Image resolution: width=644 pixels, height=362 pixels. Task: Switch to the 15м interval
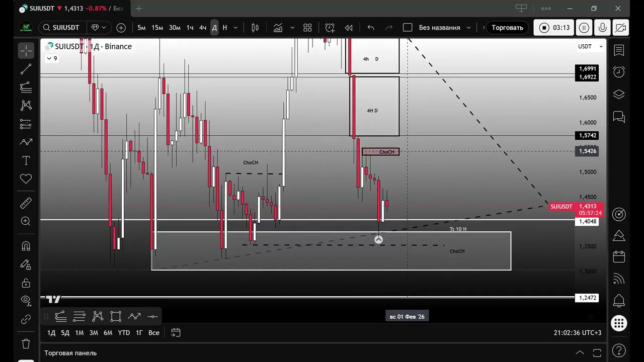(157, 28)
